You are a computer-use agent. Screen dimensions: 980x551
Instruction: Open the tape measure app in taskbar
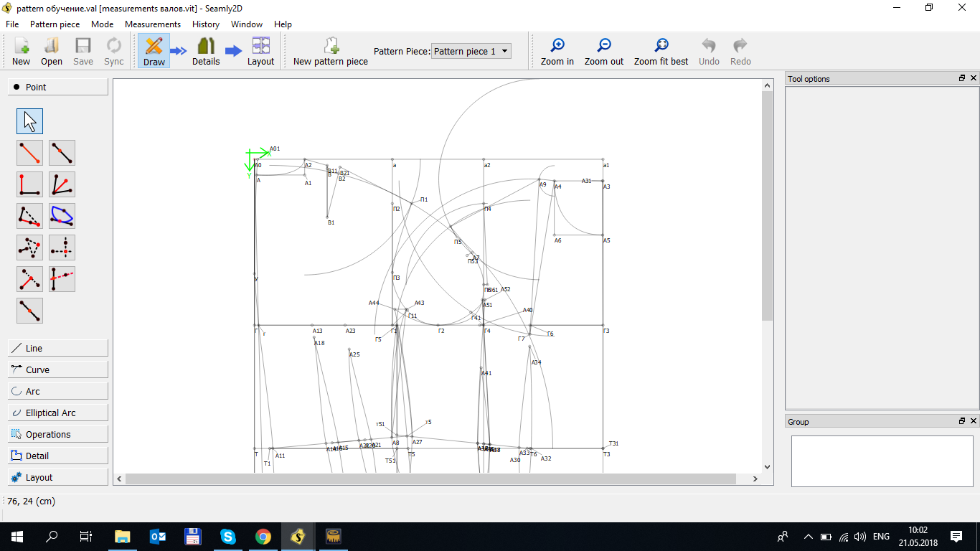pos(334,537)
